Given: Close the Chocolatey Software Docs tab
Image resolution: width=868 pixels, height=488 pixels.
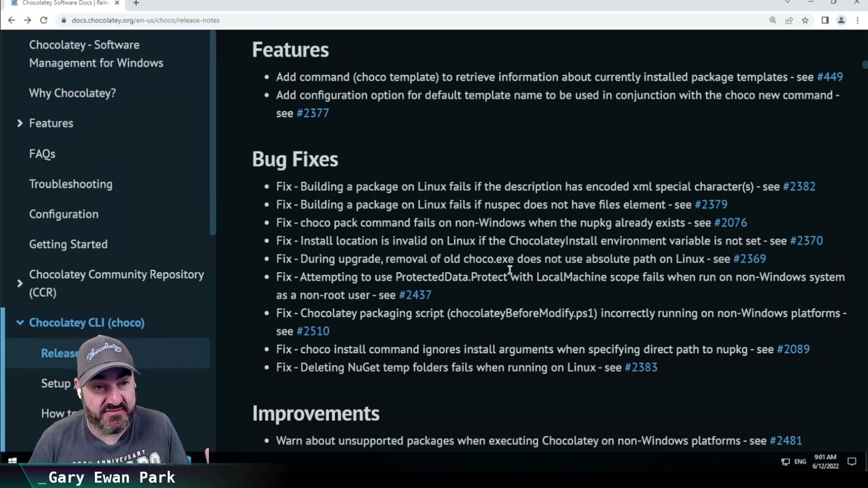Looking at the screenshot, I should (117, 3).
